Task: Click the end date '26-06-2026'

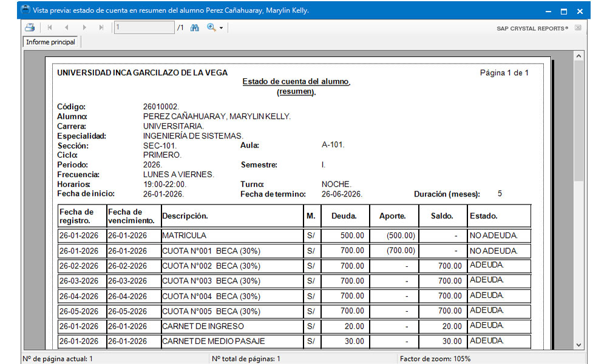Action: (341, 194)
